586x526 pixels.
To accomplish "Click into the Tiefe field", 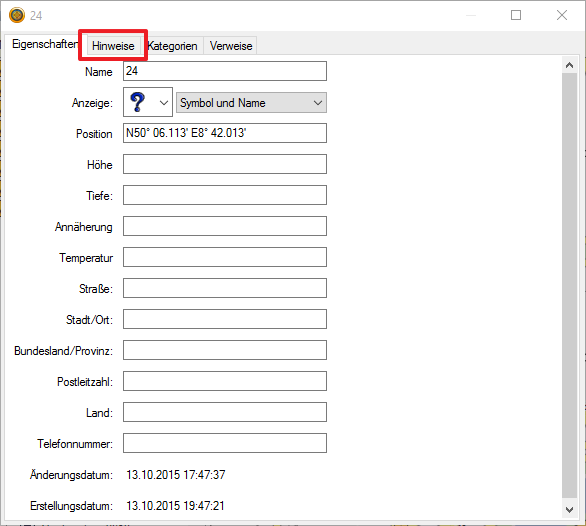I will [x=225, y=195].
